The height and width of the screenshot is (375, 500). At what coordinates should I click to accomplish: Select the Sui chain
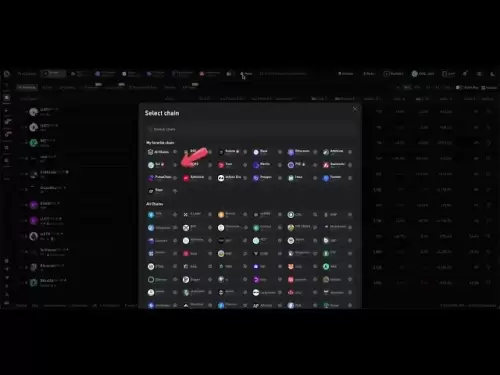coord(156,165)
